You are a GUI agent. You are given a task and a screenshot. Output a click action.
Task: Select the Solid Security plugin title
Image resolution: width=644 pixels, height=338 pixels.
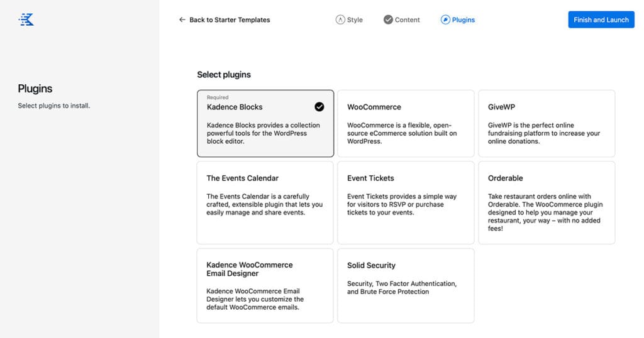(371, 265)
